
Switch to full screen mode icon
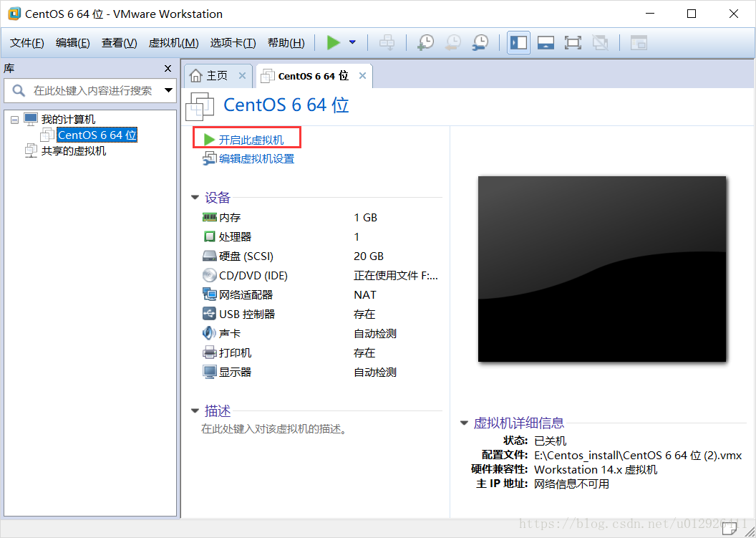(573, 42)
